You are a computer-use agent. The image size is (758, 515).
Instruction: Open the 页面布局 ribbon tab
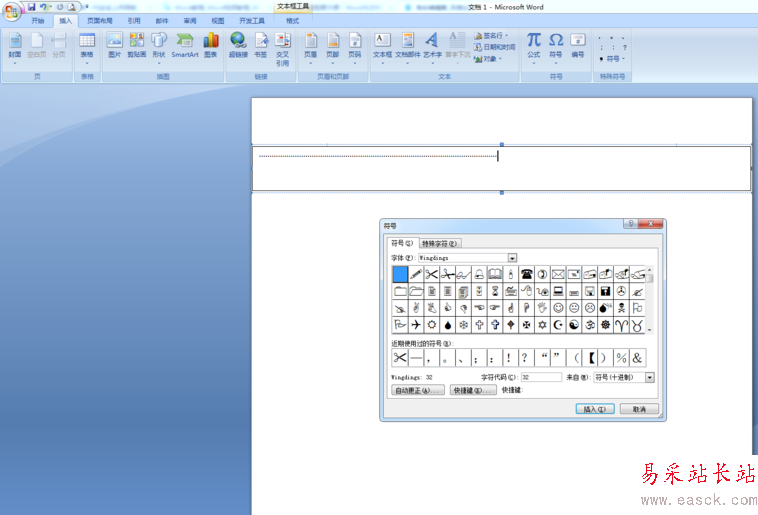click(x=100, y=20)
